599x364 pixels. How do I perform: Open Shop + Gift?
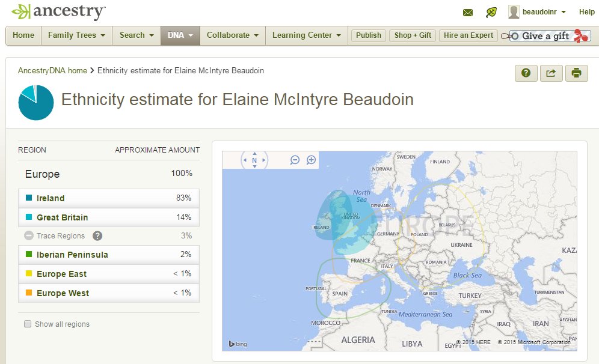(x=413, y=35)
